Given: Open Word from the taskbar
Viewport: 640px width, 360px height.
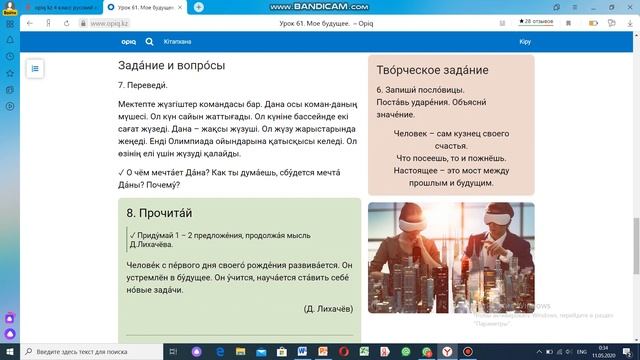Looking at the screenshot, I should pos(302,351).
